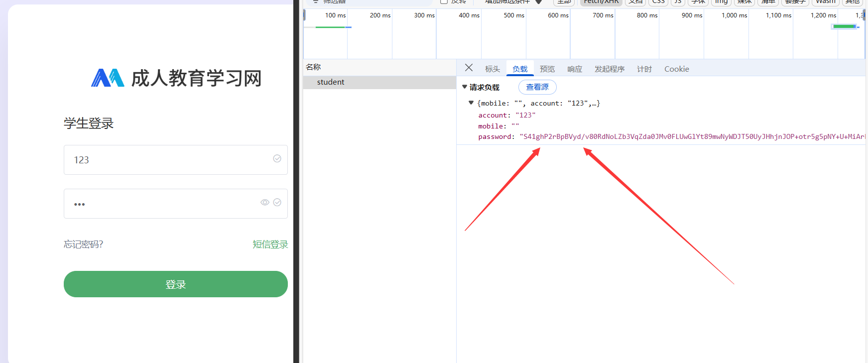Screen dimensions: 868x363
Task: Click the timeline overview's left window handle
Action: [304, 15]
